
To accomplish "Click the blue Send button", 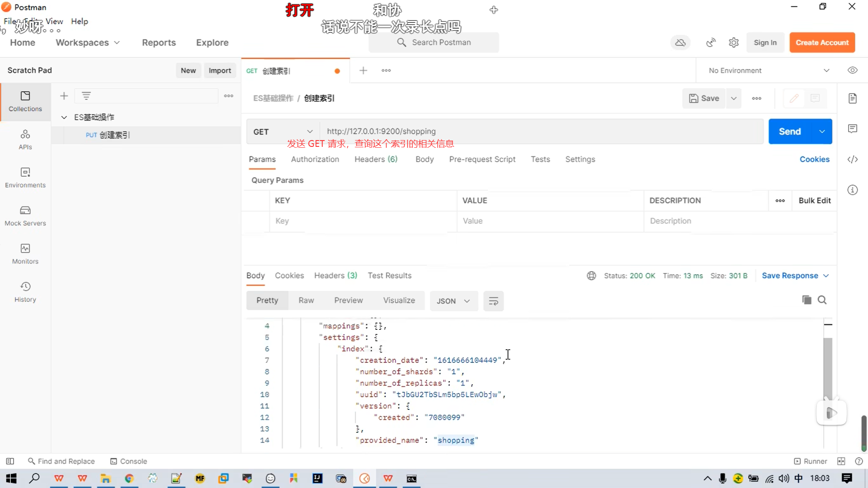I will tap(789, 131).
